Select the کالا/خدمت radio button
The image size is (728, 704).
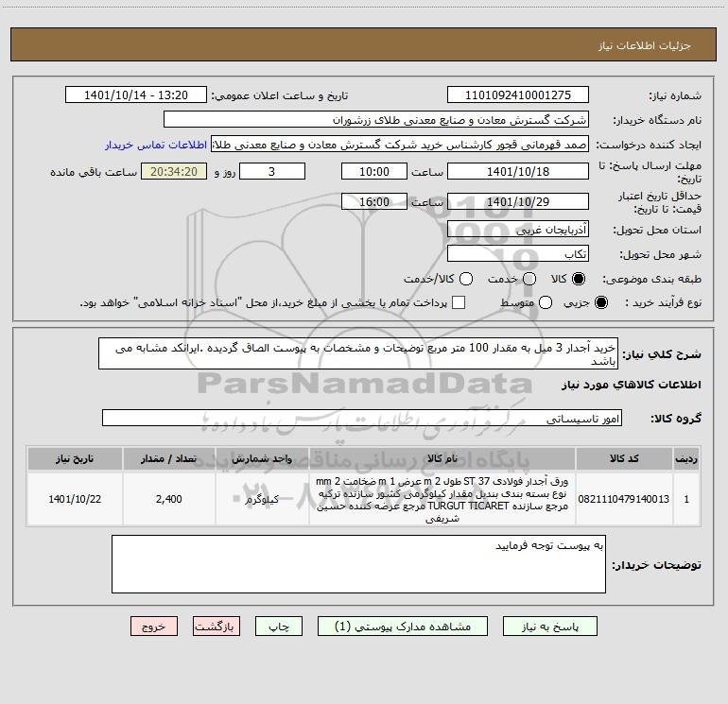pyautogui.click(x=466, y=279)
